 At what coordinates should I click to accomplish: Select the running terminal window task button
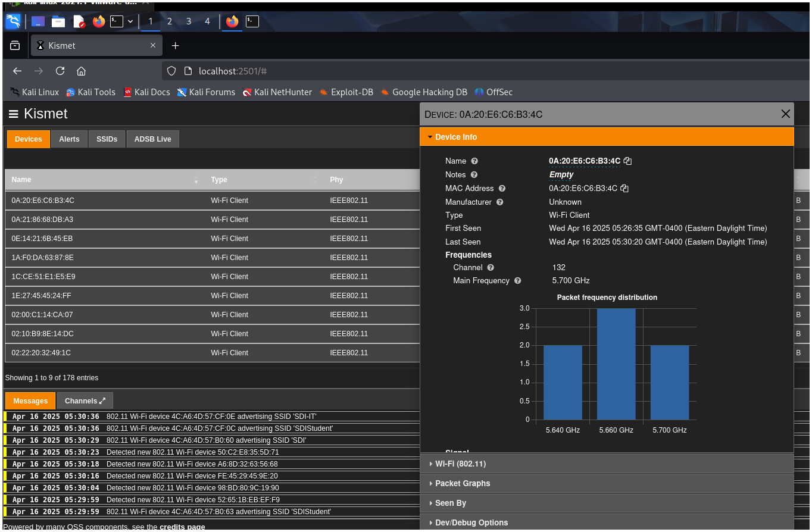(x=252, y=22)
